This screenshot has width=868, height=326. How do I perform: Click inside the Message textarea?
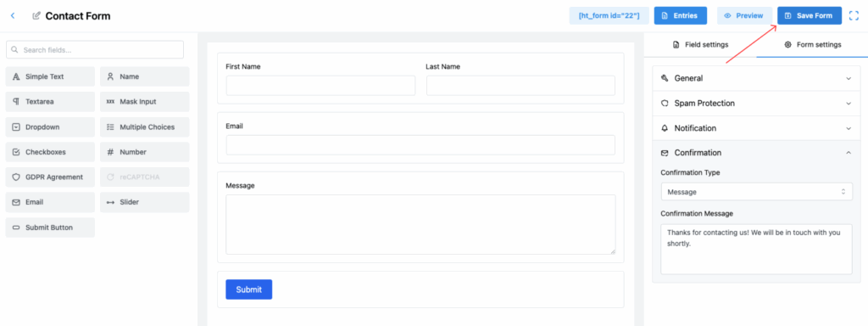420,224
